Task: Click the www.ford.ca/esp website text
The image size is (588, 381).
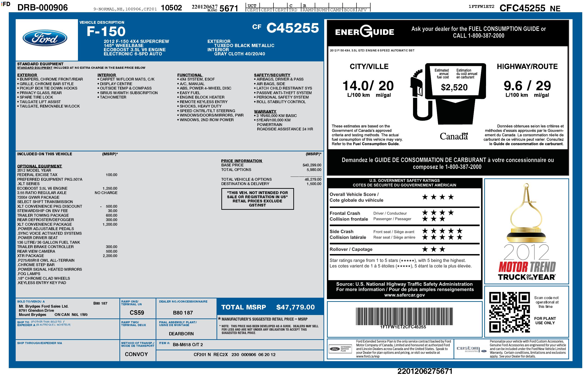Action: (368, 356)
